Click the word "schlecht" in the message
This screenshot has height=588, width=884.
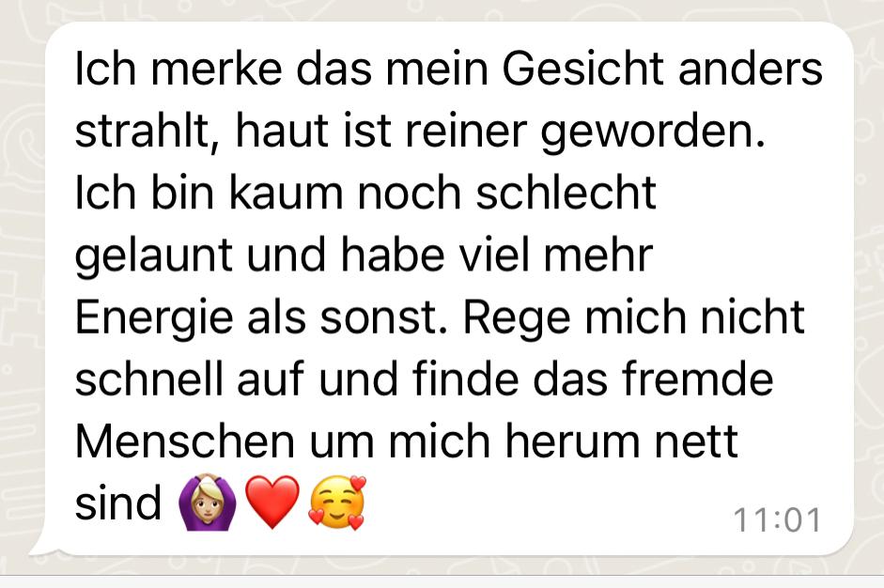pos(566,193)
